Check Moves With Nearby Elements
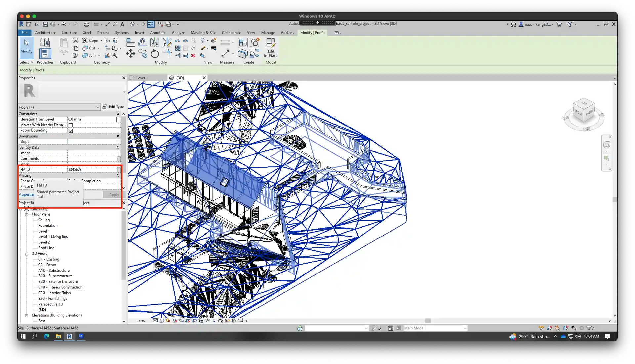This screenshot has height=364, width=635. coord(71,125)
